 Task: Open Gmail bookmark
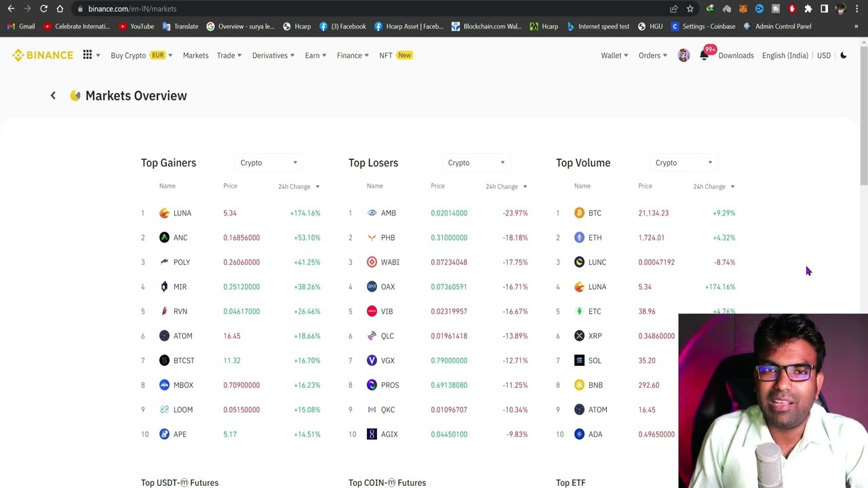tap(20, 26)
